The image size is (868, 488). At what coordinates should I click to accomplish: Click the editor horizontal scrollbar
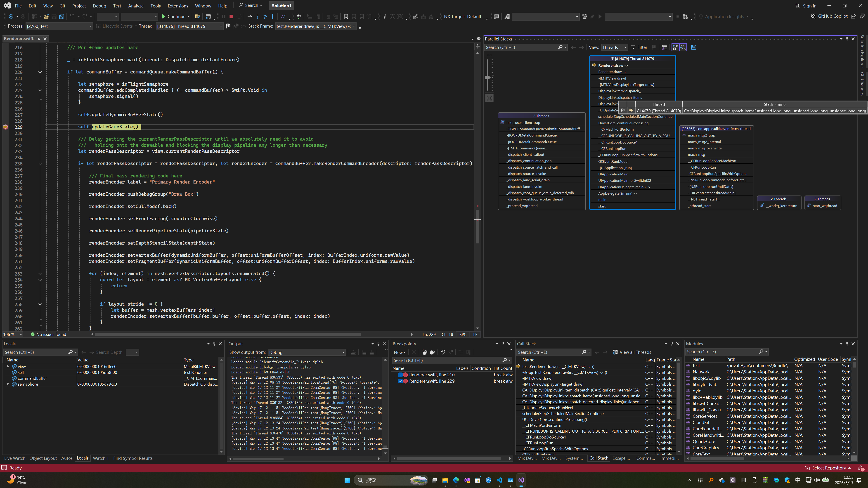point(228,335)
